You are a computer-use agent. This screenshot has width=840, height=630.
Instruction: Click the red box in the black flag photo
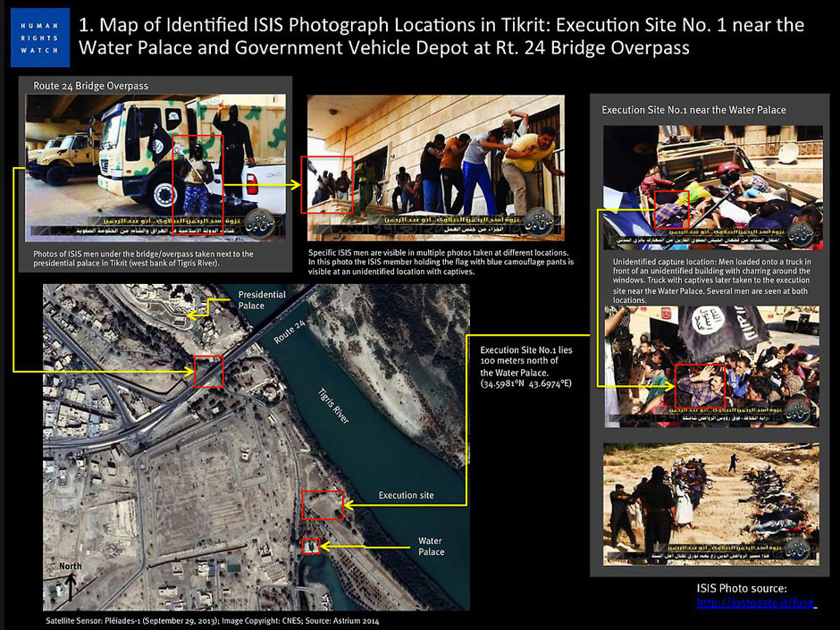click(x=700, y=386)
